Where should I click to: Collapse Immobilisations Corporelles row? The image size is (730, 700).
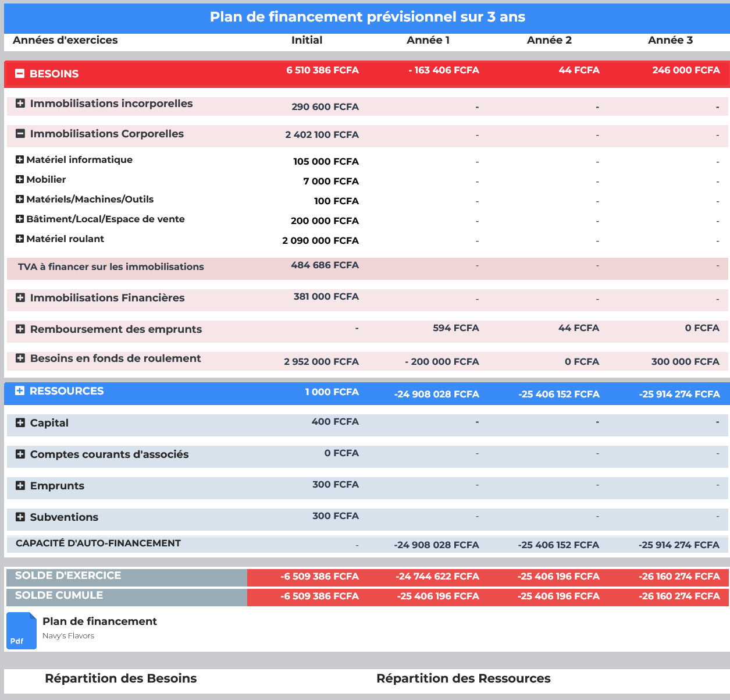[20, 134]
